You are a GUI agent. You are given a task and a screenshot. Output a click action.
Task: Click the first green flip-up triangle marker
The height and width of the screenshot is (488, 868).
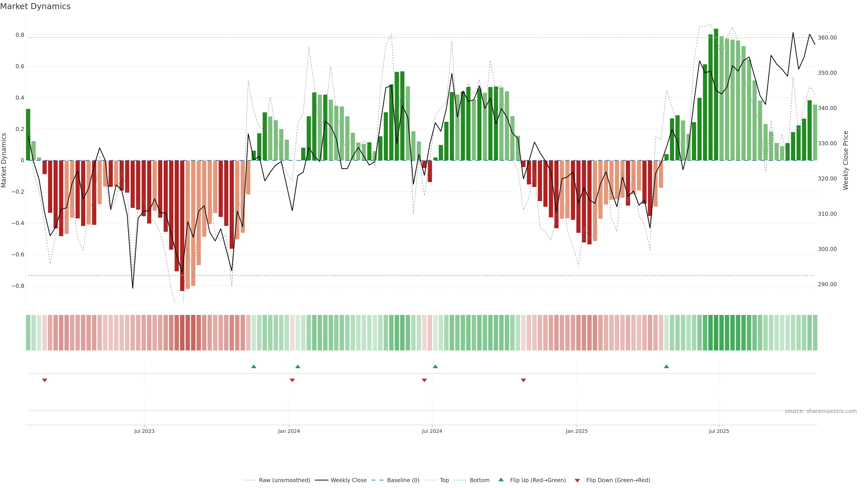coord(254,366)
